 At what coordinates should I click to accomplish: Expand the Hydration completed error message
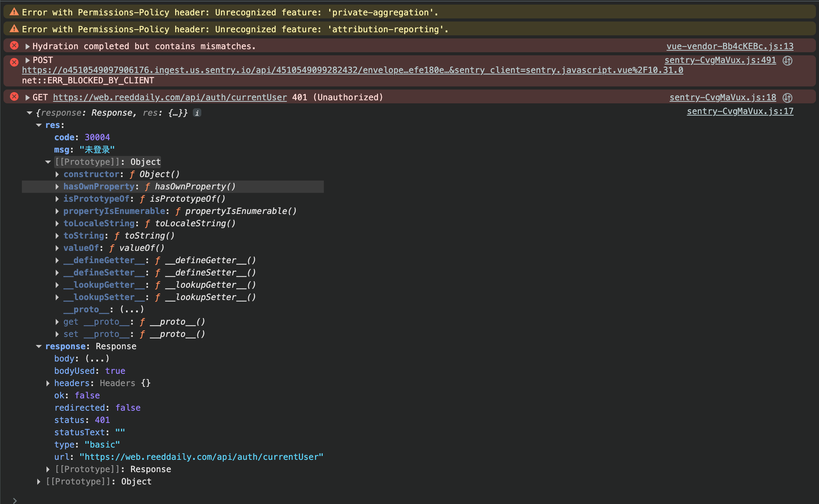[28, 46]
